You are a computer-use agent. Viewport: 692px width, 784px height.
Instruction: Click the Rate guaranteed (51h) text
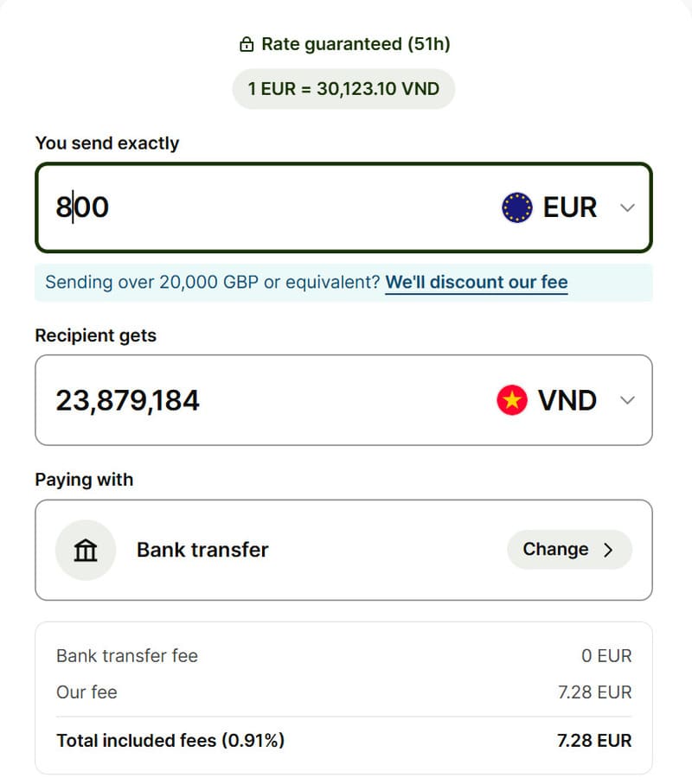tap(356, 44)
